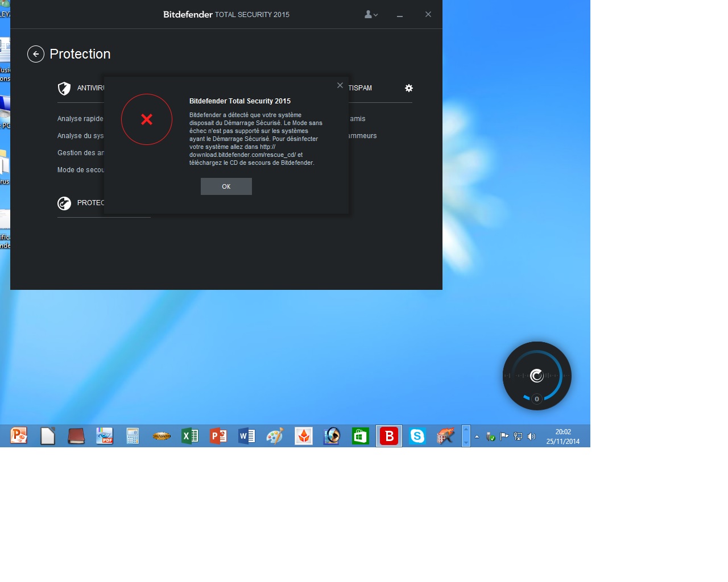Open the blank document icon in taskbar

coord(48,436)
